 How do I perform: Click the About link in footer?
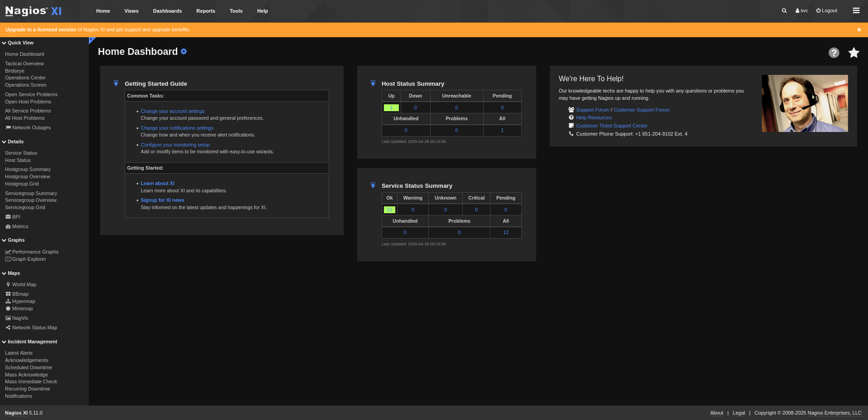(717, 413)
